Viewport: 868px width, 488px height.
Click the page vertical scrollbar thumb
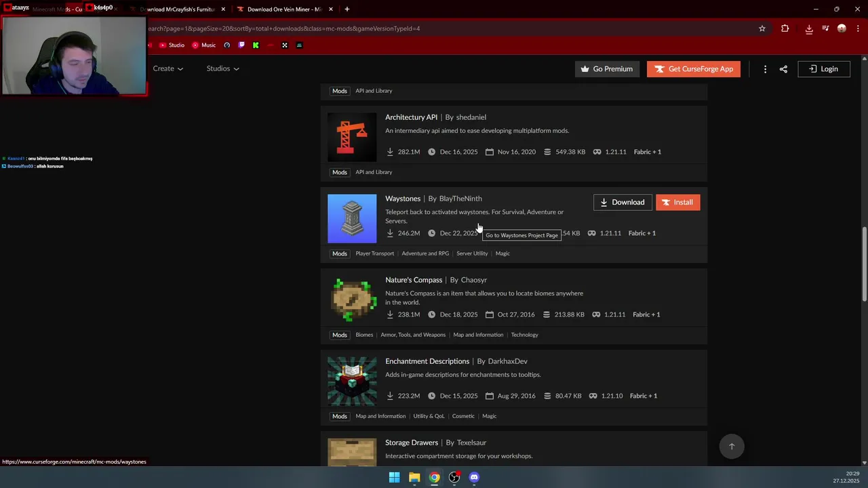pyautogui.click(x=864, y=265)
